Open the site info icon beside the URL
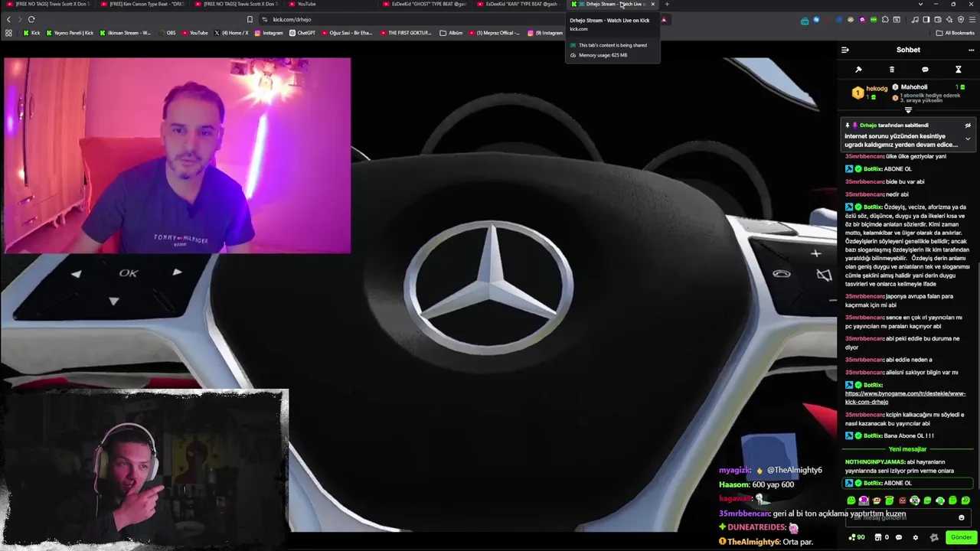This screenshot has width=980, height=551. (x=265, y=19)
